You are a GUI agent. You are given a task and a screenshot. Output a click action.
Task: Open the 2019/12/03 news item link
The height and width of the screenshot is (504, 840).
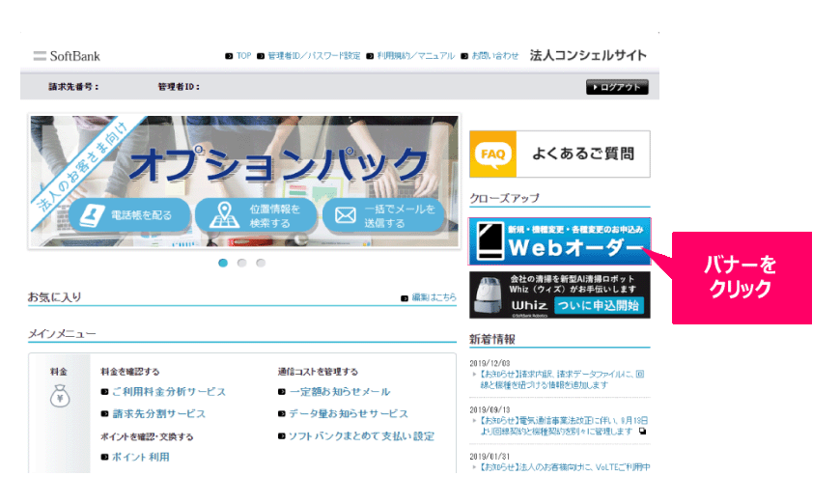coord(562,379)
